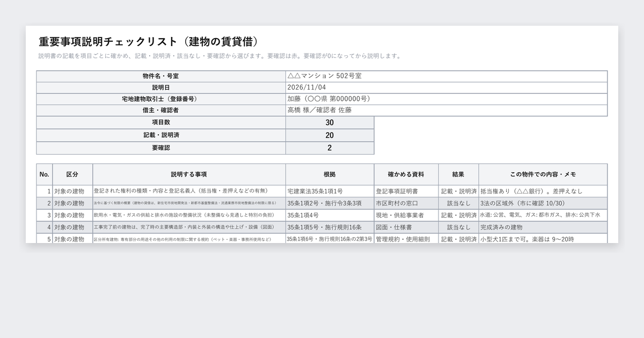
Task: Select the row number 4 cell
Action: tap(45, 227)
